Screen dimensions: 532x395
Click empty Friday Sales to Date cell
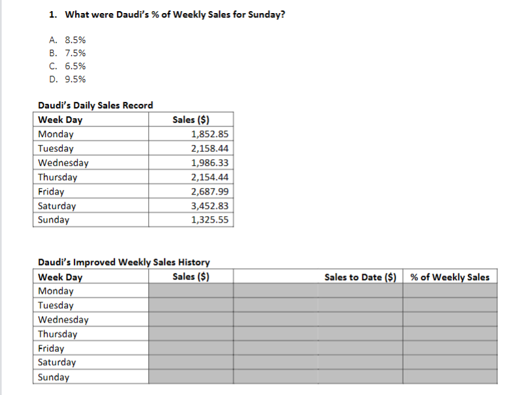[360, 348]
